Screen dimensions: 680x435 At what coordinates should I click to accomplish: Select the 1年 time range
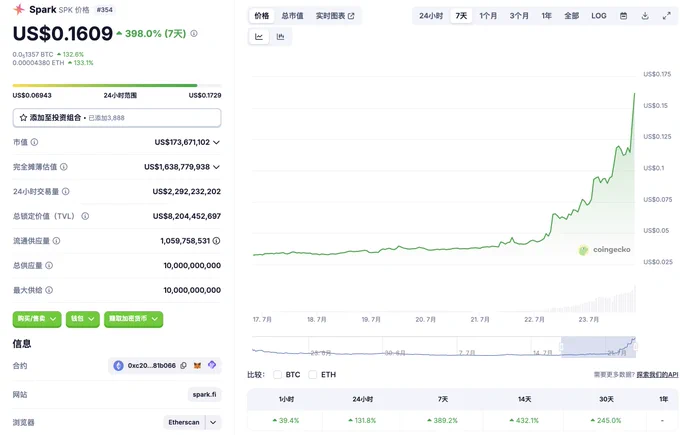pos(546,16)
